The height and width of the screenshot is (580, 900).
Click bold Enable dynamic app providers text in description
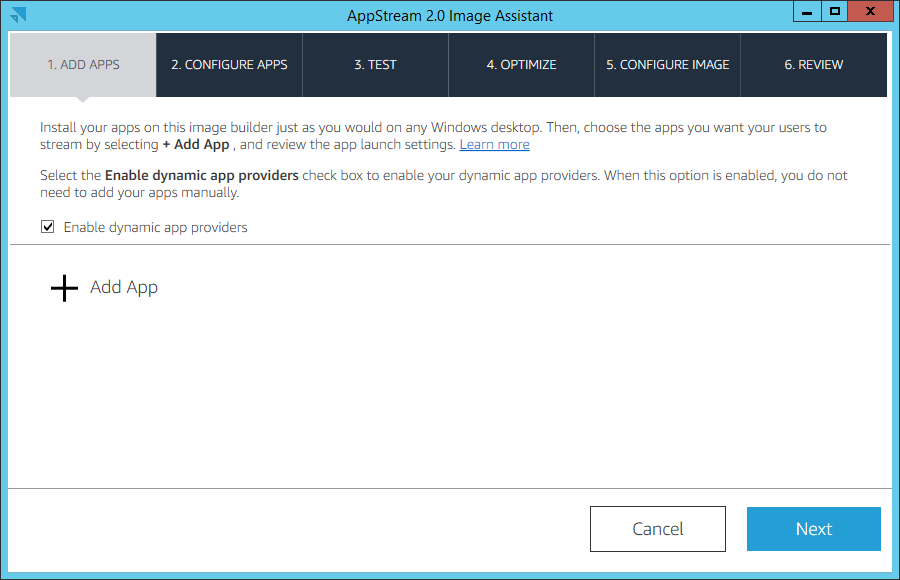pos(201,176)
